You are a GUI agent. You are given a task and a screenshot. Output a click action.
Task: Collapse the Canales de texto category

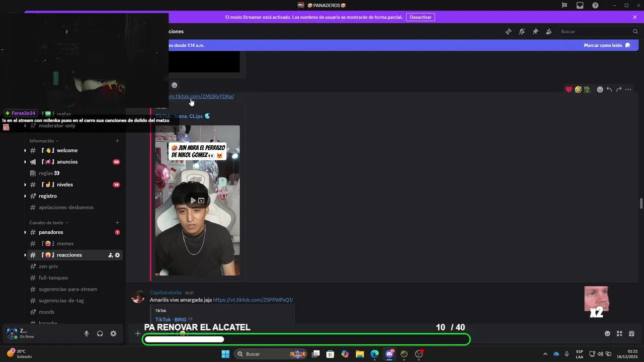tap(49, 223)
